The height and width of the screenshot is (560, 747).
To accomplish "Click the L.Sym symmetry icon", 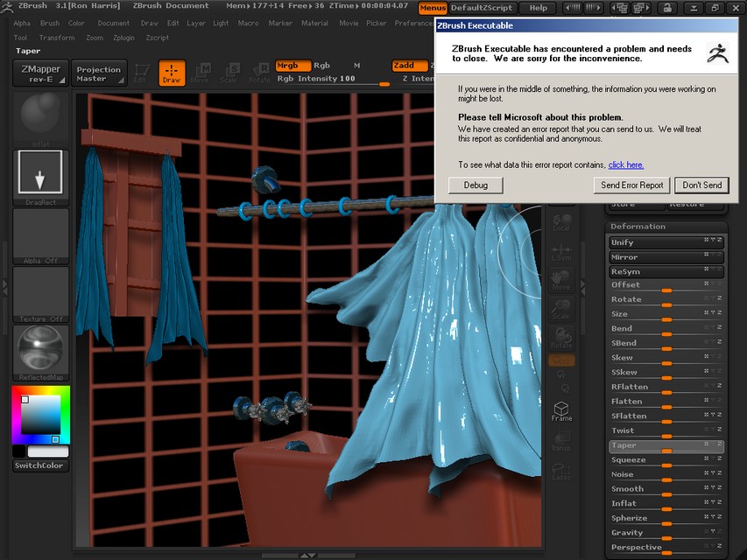I will 561,252.
